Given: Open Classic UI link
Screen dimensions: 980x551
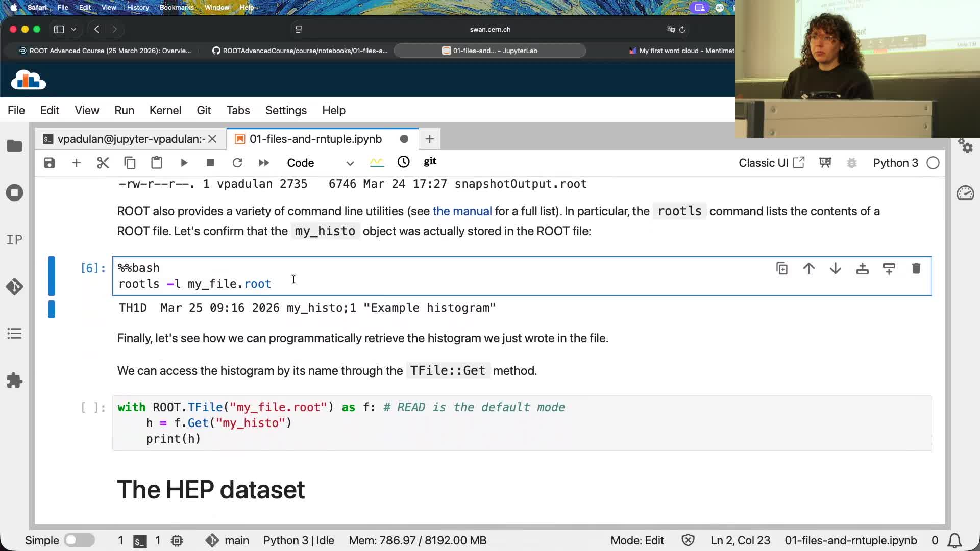Looking at the screenshot, I should [x=771, y=163].
